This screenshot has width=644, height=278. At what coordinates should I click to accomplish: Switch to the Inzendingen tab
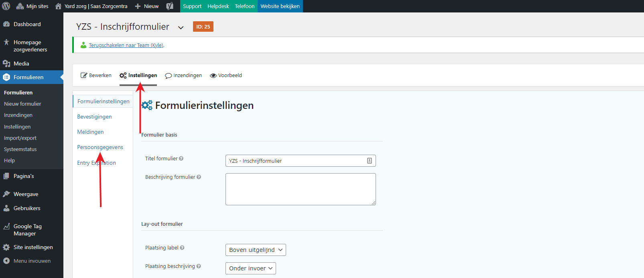[183, 76]
